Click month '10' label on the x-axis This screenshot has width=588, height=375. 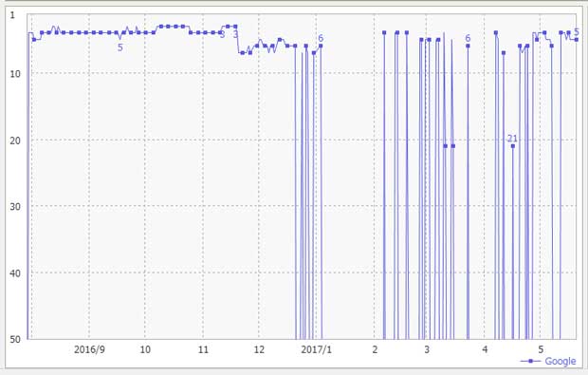145,350
